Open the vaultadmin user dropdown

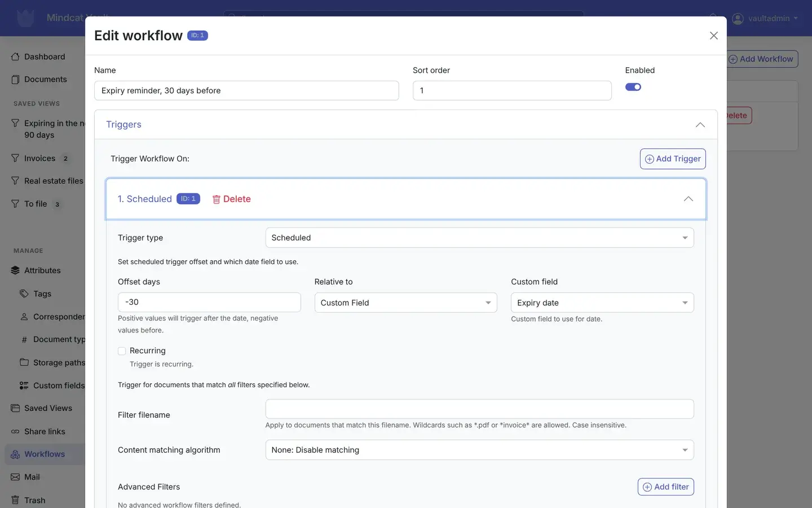[765, 19]
